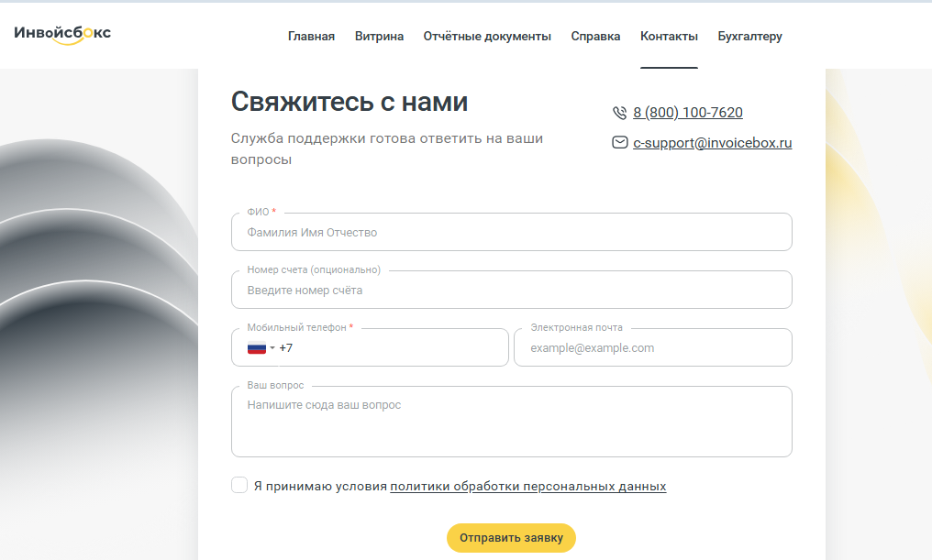This screenshot has height=560, width=932.
Task: Click the Russian flag icon
Action: [257, 348]
